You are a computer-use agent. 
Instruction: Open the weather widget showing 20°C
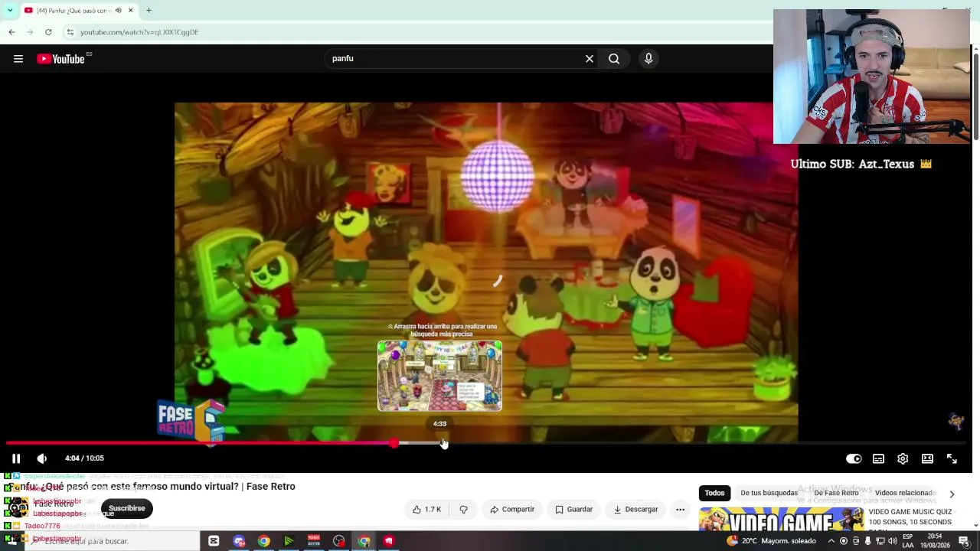(772, 541)
